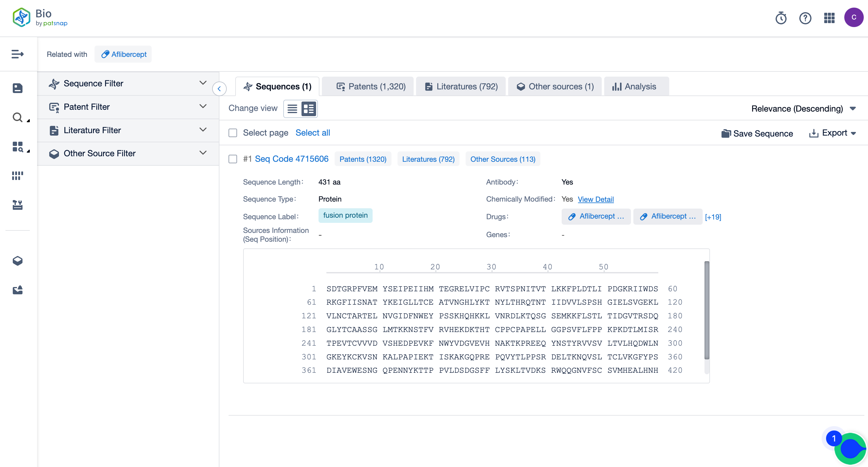Click View Detail for chemically modified

[596, 199]
